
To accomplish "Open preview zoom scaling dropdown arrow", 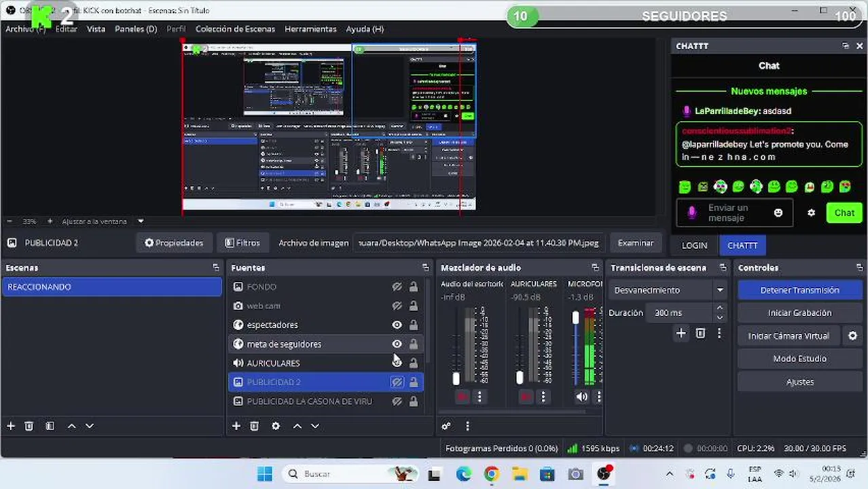I will pyautogui.click(x=141, y=221).
